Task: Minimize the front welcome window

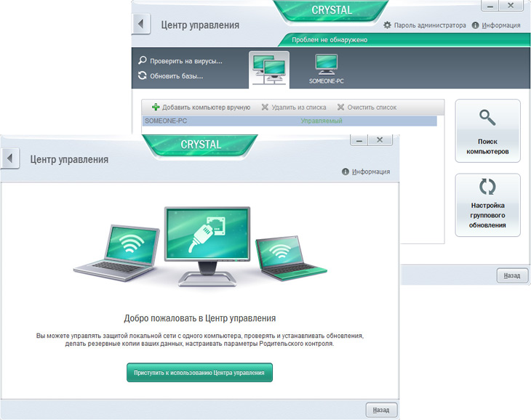Action: [x=359, y=140]
